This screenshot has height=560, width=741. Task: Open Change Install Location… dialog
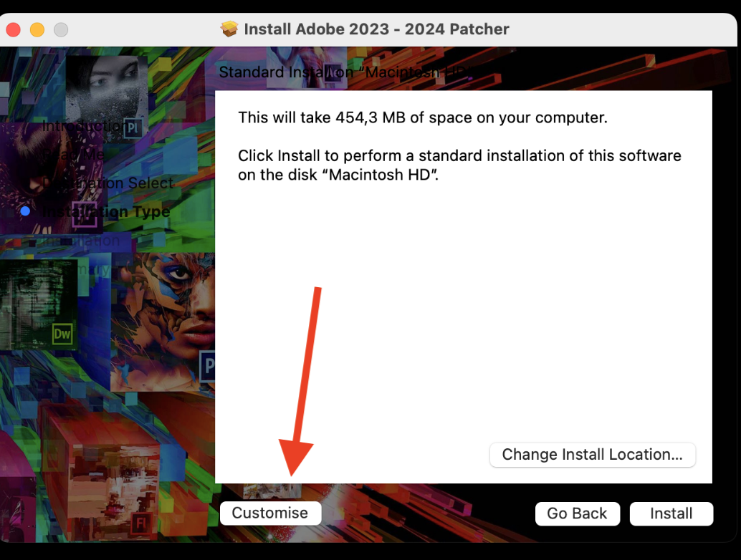(x=592, y=455)
